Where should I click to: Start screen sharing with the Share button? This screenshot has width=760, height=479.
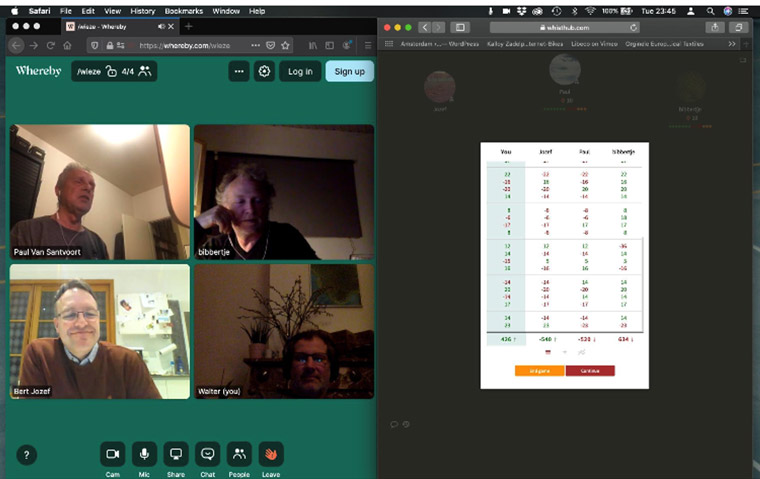tap(176, 454)
